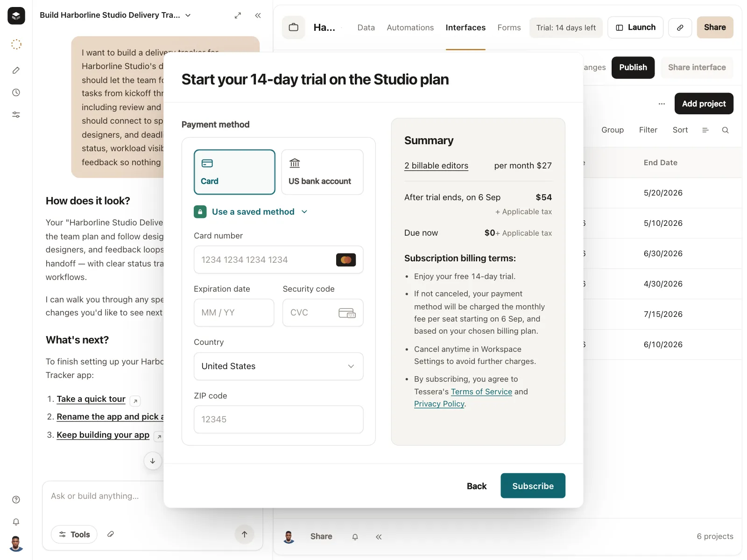
Task: Open the Terms of Service link
Action: 481,392
